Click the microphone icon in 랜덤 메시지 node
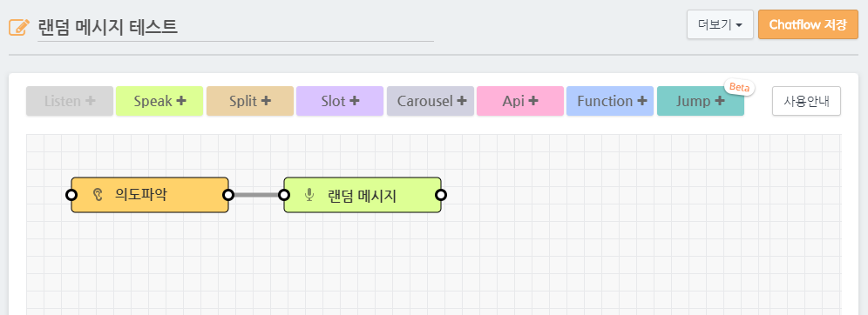The width and height of the screenshot is (868, 315). [x=310, y=195]
